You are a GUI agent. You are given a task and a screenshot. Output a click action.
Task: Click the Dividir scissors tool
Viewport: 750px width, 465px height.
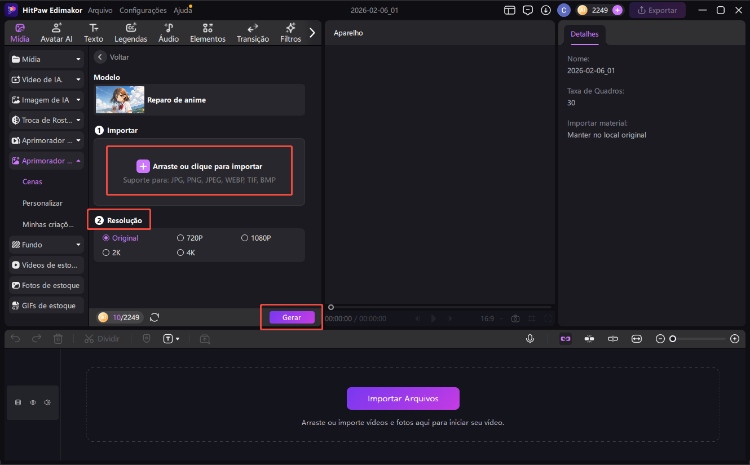point(102,339)
